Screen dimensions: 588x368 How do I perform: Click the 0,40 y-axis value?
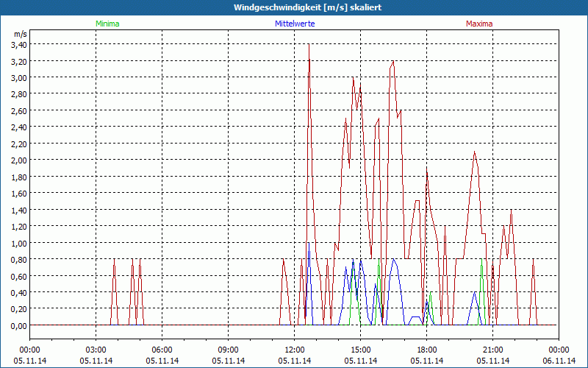point(19,292)
